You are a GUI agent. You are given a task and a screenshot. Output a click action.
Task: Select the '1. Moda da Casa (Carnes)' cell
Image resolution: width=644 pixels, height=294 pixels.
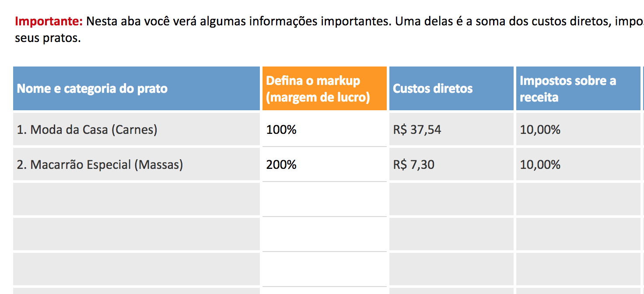point(136,129)
